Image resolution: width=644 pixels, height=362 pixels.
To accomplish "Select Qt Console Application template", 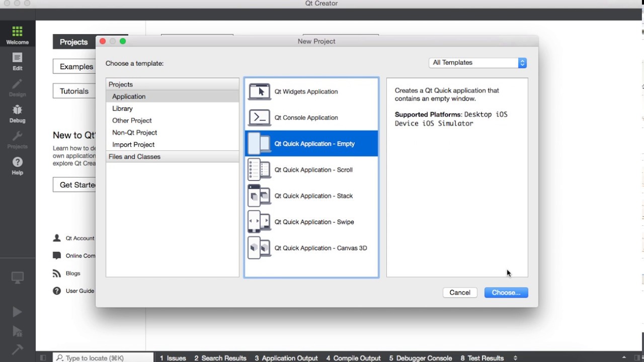I will pos(311,118).
